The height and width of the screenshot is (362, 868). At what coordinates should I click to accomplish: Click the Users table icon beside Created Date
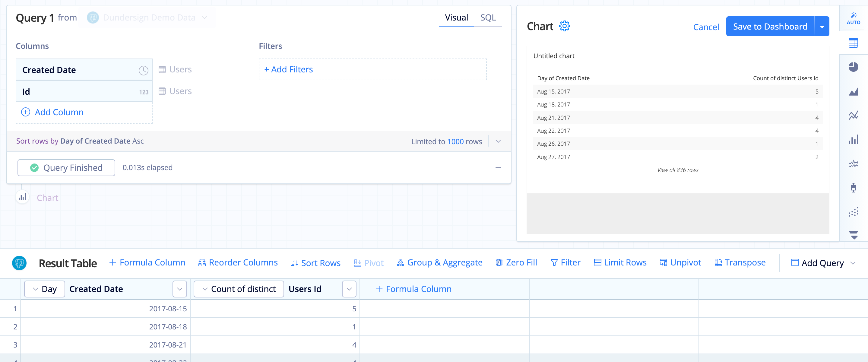pyautogui.click(x=162, y=69)
